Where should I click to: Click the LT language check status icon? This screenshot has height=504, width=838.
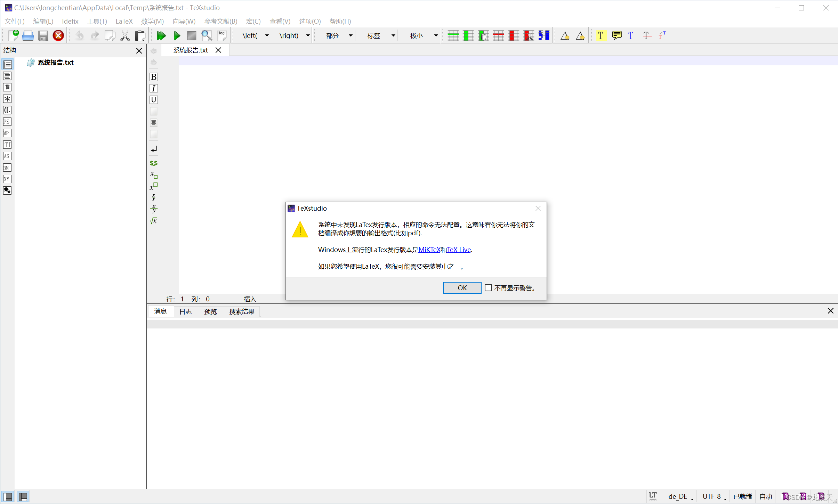point(653,496)
